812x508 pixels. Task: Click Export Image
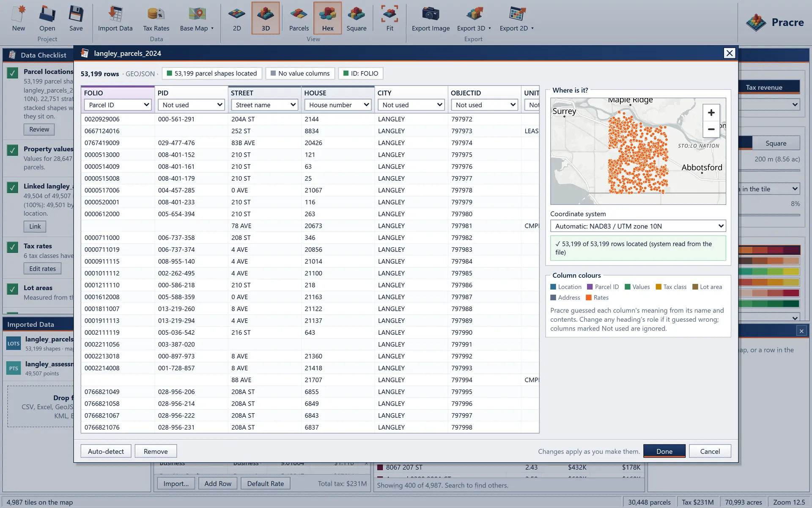click(431, 19)
